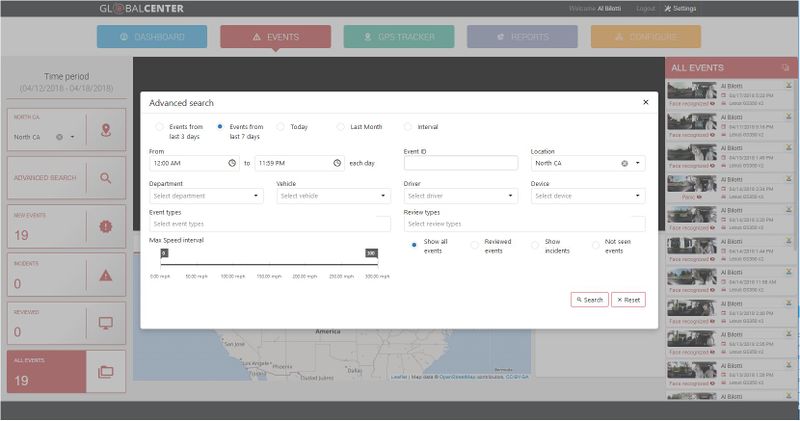Click the clock icon in 12:00 AM field
Screen dimensions: 800x421
pyautogui.click(x=232, y=162)
